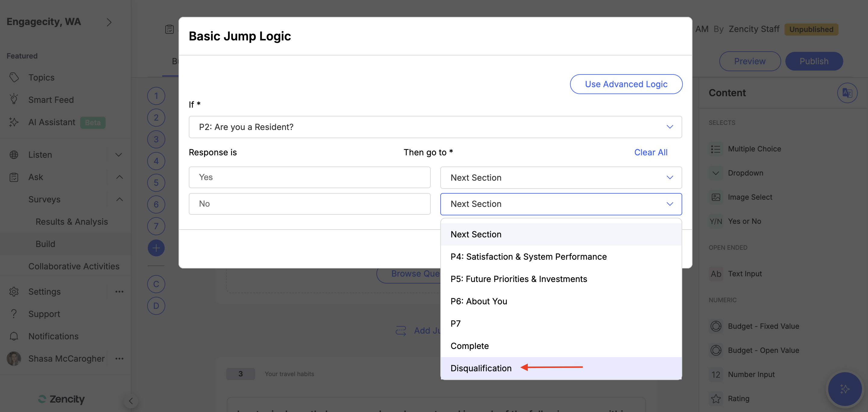
Task: Click the Settings gear icon
Action: point(14,291)
